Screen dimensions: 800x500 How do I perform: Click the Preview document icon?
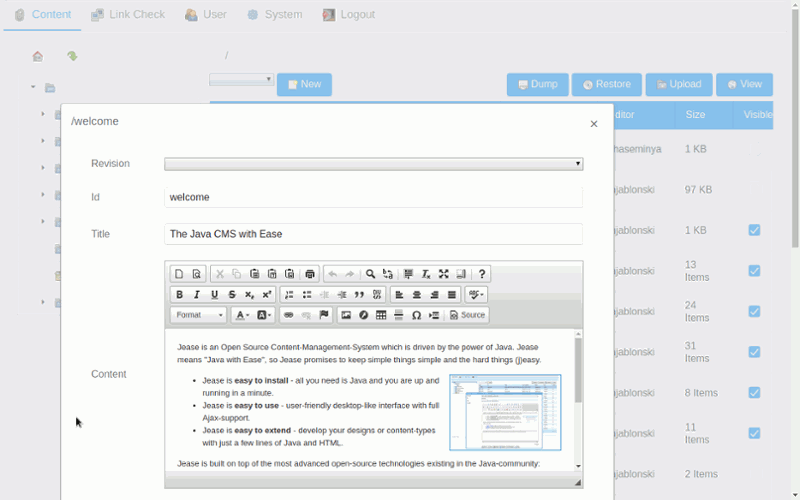[196, 274]
